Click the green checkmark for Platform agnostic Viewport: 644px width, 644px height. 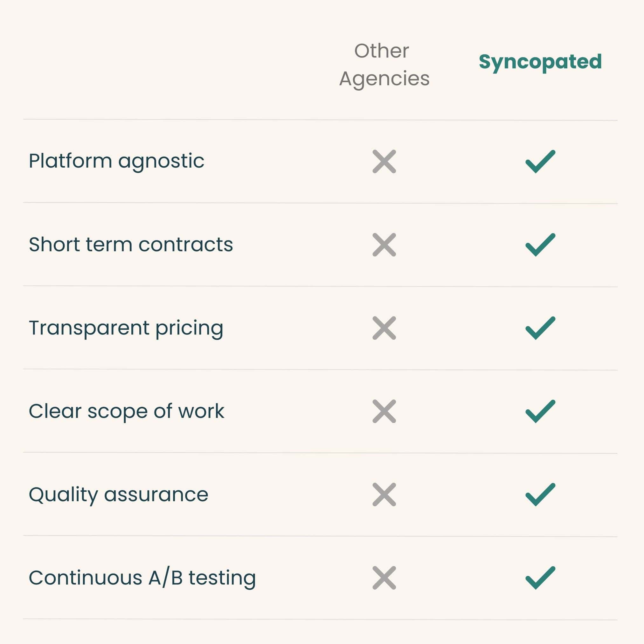click(x=540, y=162)
